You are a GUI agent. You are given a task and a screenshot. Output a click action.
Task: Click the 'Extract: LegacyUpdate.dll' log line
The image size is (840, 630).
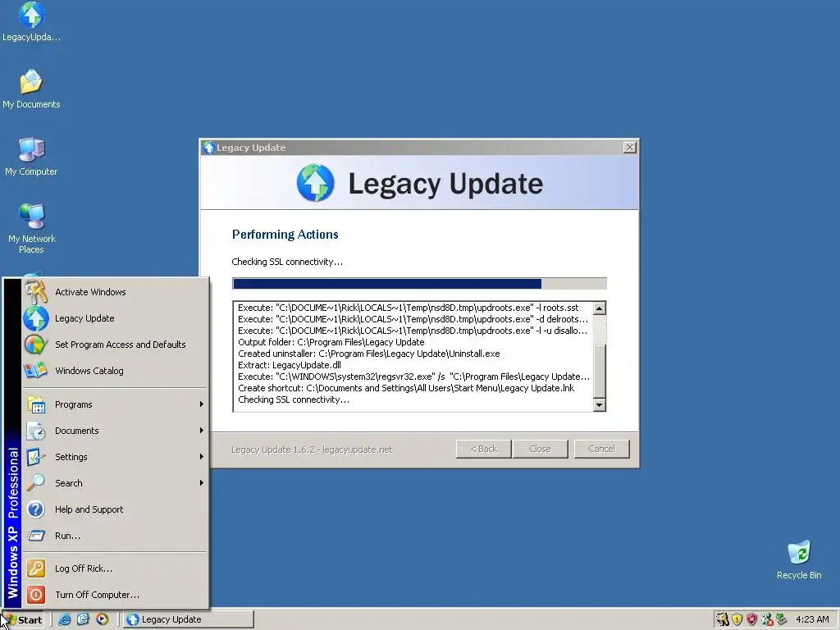coord(290,365)
